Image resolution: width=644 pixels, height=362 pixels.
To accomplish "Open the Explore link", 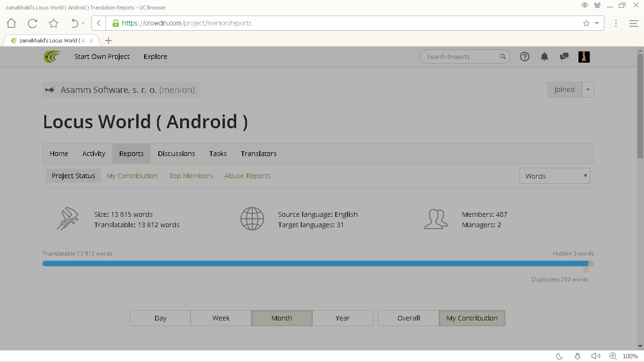I will [x=156, y=57].
